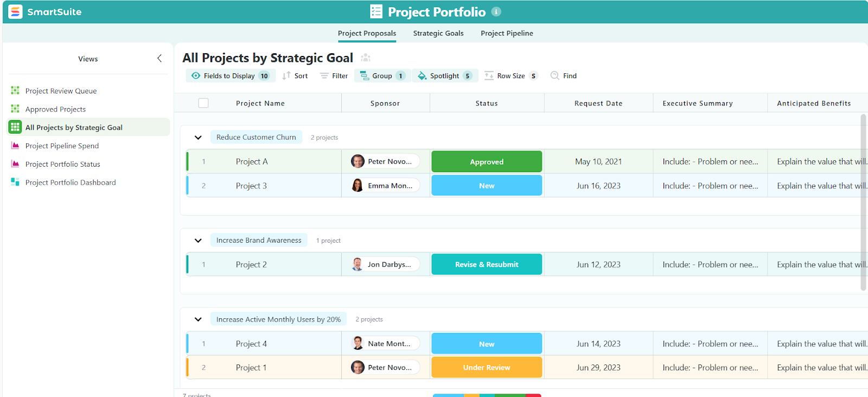Click the Project Portfolio Dashboard icon
Viewport: 868px width, 397px height.
15,182
